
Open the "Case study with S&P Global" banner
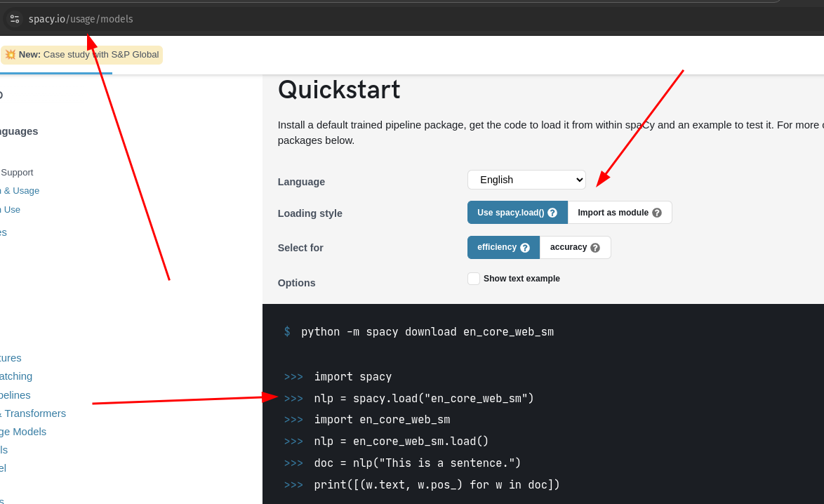pos(100,55)
